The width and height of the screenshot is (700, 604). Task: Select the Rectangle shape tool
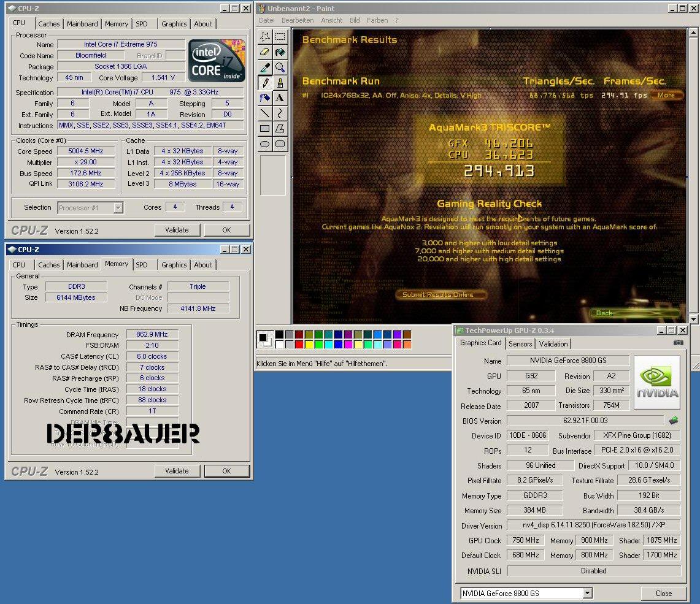(265, 129)
